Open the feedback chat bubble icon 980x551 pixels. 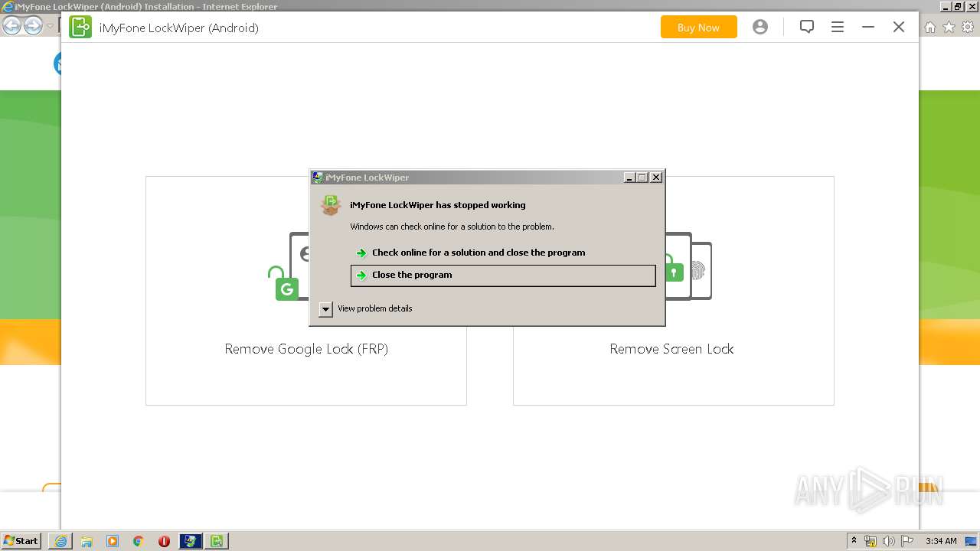807,28
